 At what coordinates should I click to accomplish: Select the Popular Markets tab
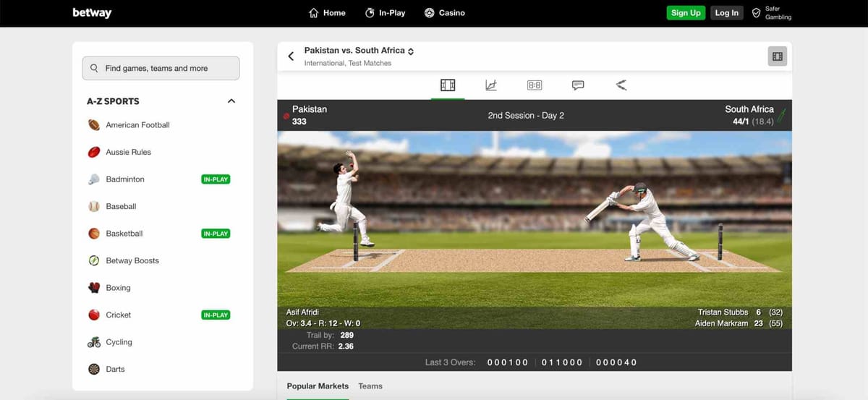318,386
